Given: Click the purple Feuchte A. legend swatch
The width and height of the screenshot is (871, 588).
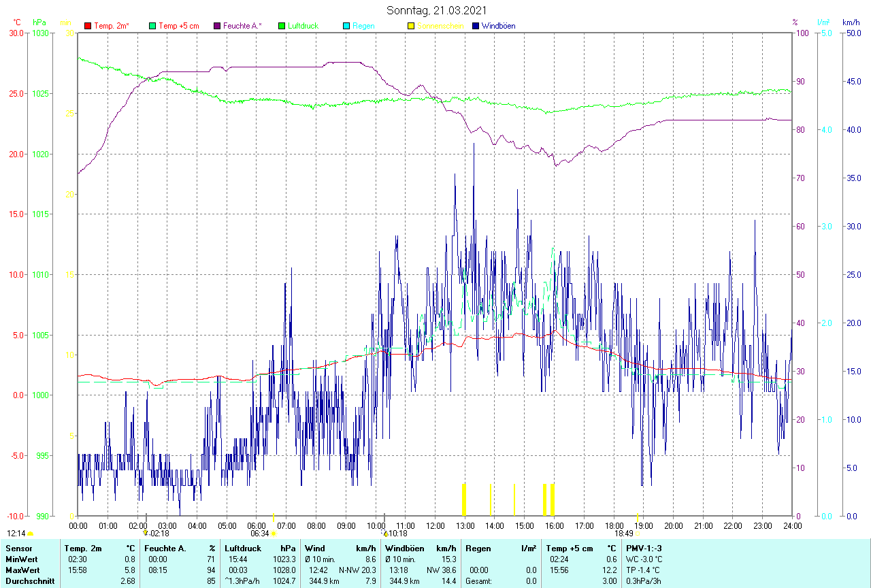Looking at the screenshot, I should point(217,27).
